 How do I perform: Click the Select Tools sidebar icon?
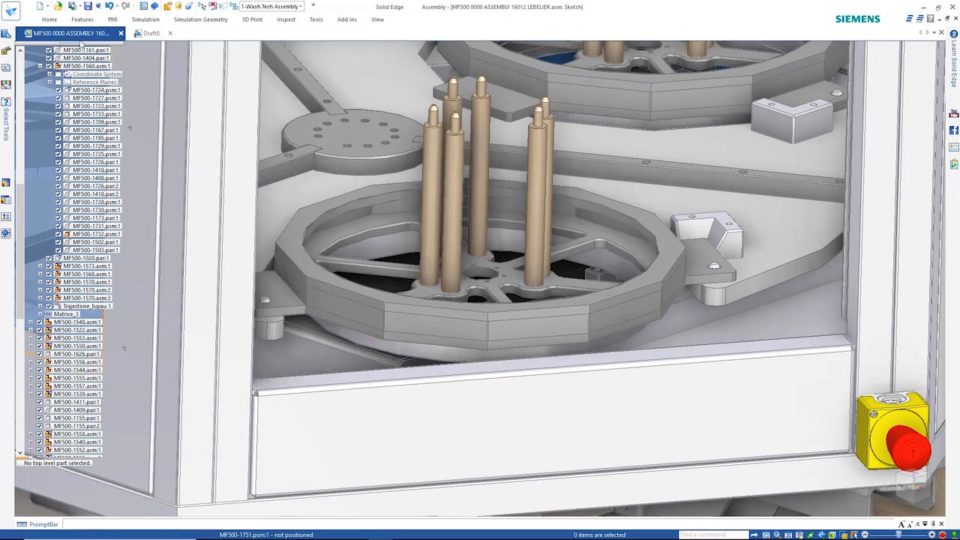point(6,102)
